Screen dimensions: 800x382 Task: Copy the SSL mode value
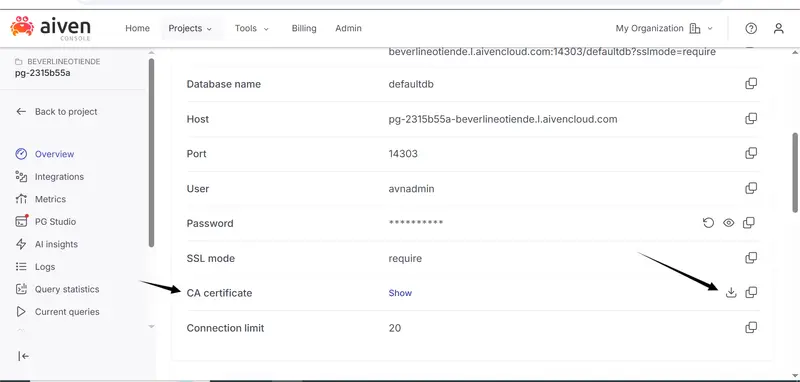tap(751, 258)
